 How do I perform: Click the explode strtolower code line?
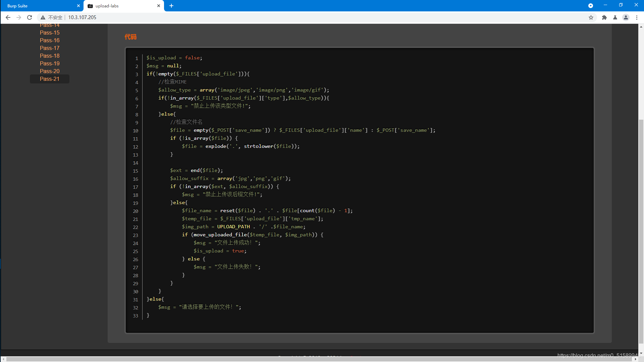240,146
